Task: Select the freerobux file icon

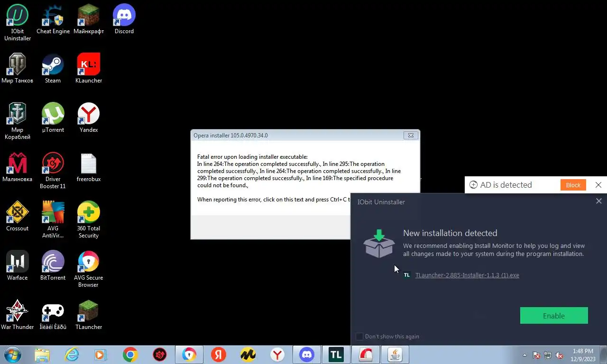Action: coord(89,167)
